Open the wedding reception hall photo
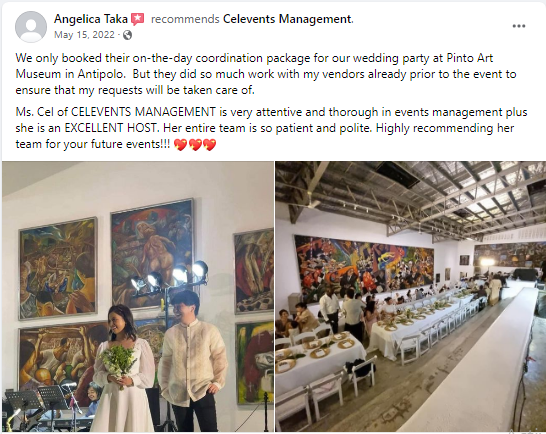The height and width of the screenshot is (434, 546). (411, 296)
